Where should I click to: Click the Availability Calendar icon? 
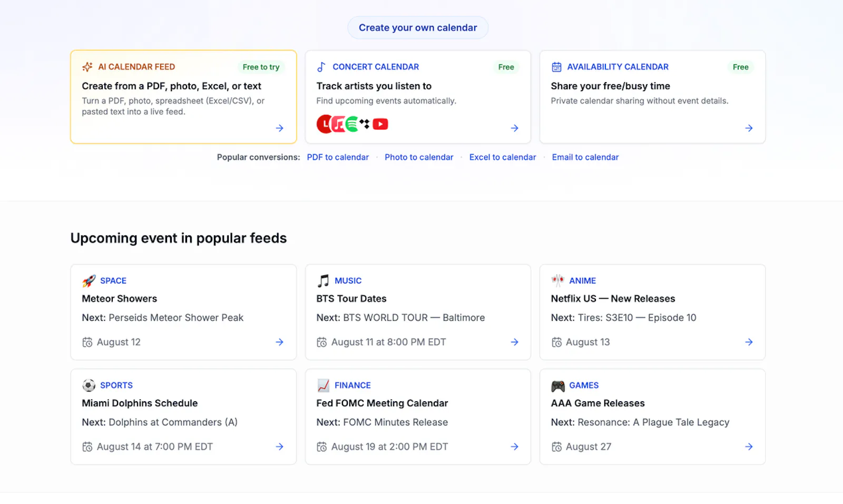pos(556,67)
